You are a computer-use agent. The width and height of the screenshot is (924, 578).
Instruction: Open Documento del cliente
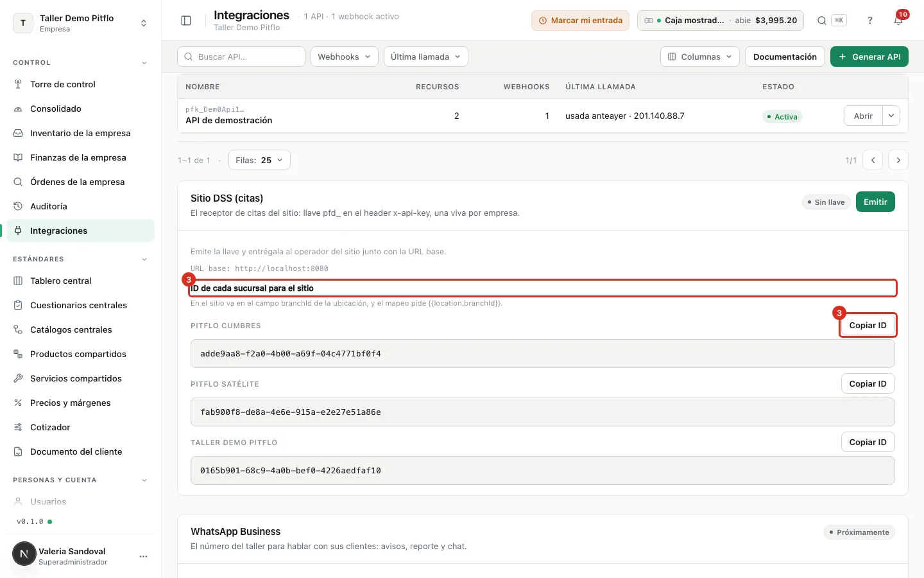pyautogui.click(x=80, y=451)
